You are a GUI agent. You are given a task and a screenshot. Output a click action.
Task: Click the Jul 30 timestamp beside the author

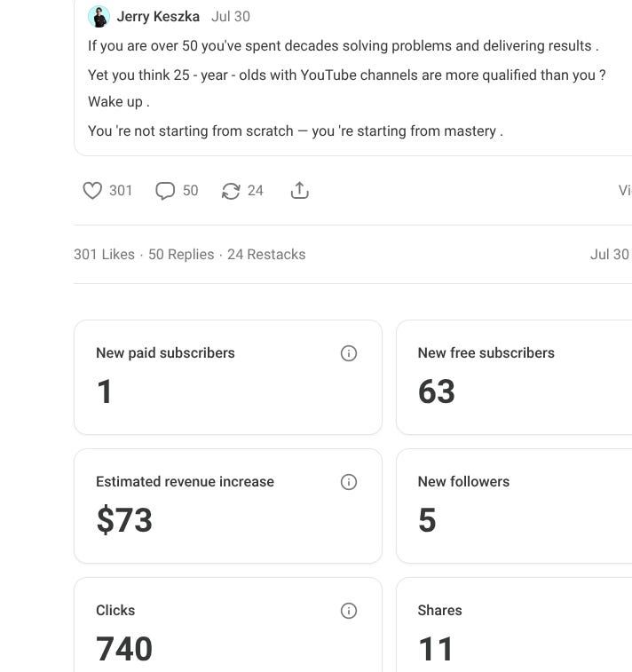231,17
